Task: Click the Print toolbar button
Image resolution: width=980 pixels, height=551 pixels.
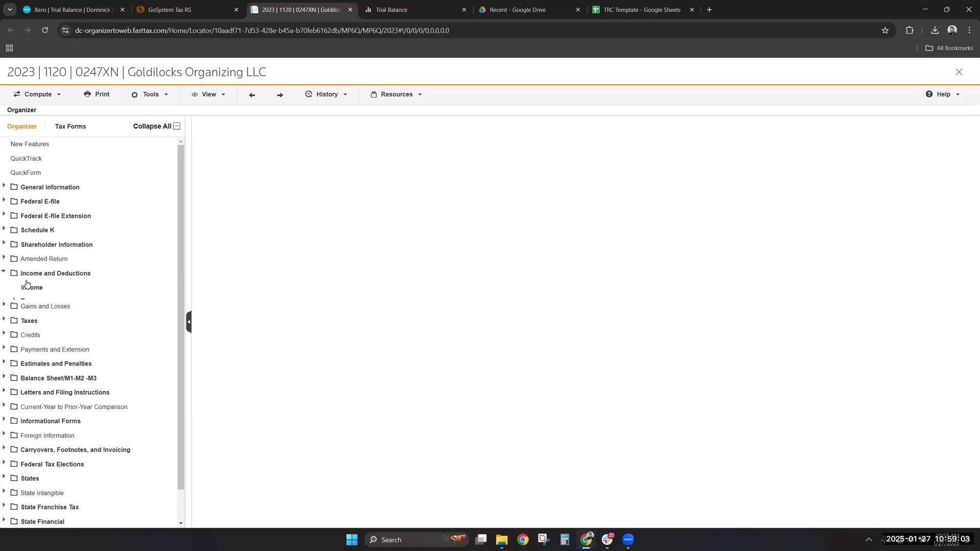Action: pos(96,94)
